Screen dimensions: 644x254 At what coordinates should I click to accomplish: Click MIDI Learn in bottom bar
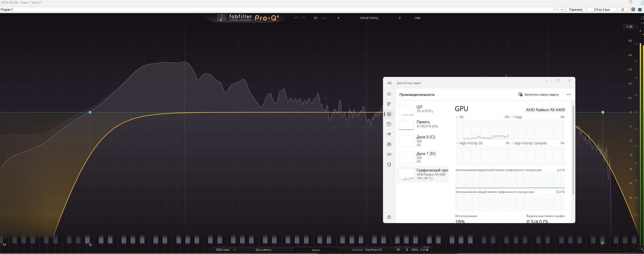223,250
